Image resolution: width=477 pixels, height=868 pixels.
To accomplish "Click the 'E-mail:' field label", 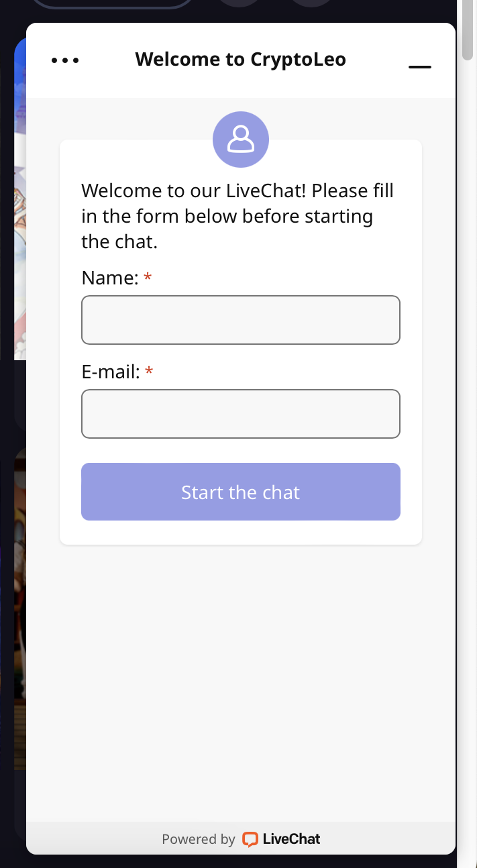I will coord(111,372).
